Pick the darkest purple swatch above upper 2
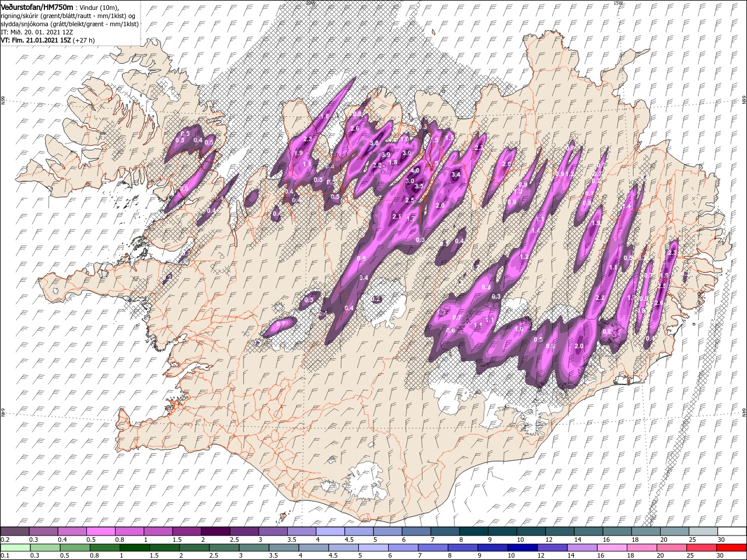 [215, 531]
